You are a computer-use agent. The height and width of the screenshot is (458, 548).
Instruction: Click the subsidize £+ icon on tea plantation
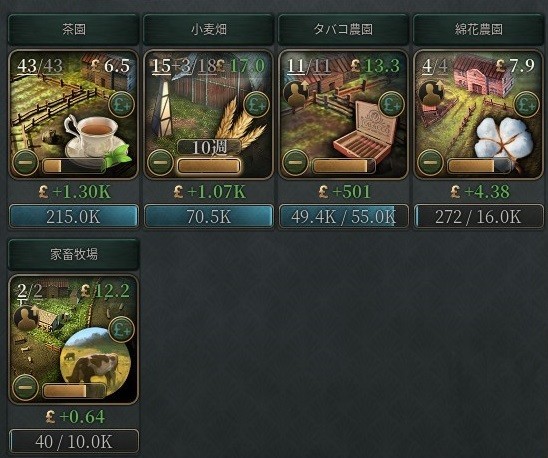point(121,104)
